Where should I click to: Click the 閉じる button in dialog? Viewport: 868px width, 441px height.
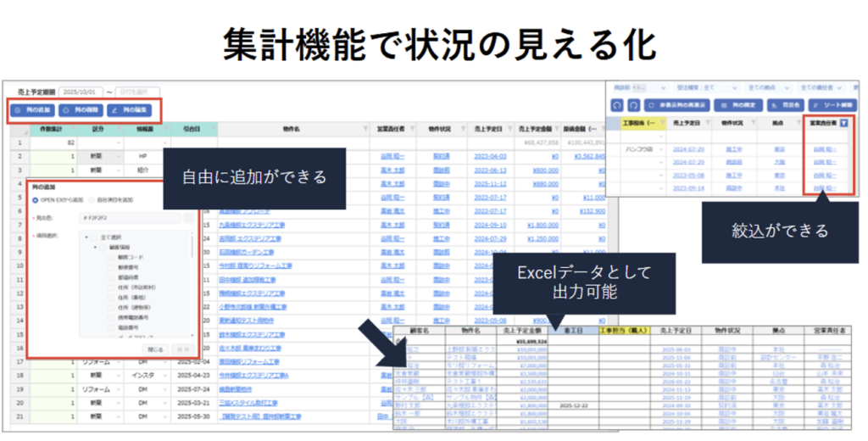155,348
